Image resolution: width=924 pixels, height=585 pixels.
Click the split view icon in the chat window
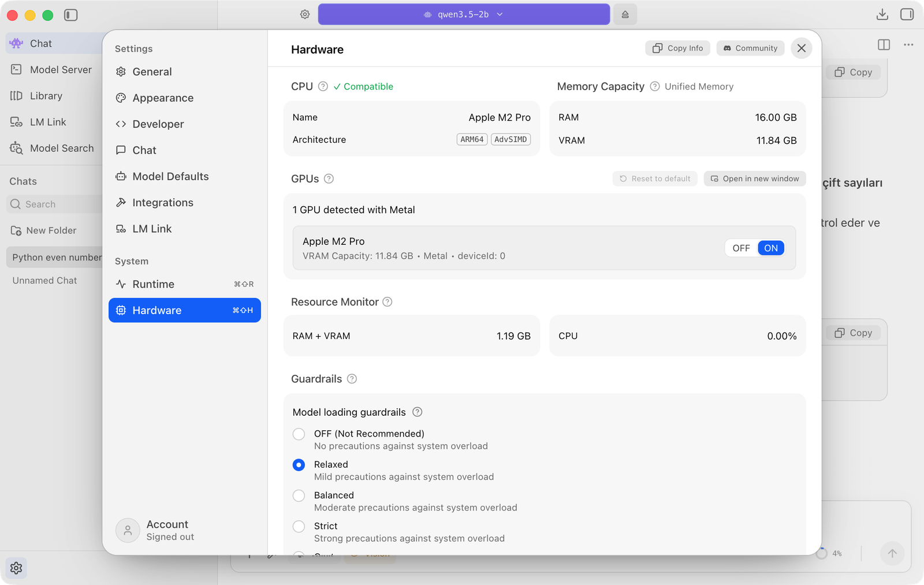884,44
